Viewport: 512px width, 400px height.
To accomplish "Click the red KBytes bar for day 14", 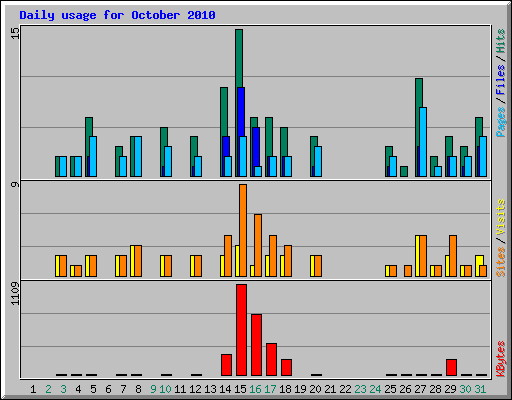I will pos(226,365).
